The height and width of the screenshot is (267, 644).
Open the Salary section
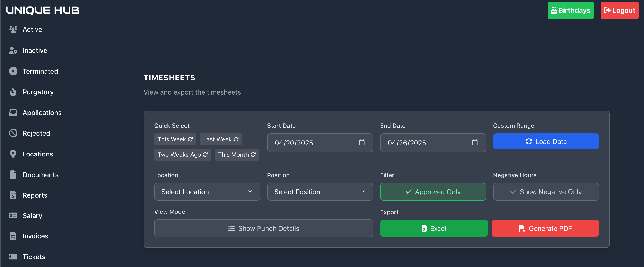click(x=32, y=215)
